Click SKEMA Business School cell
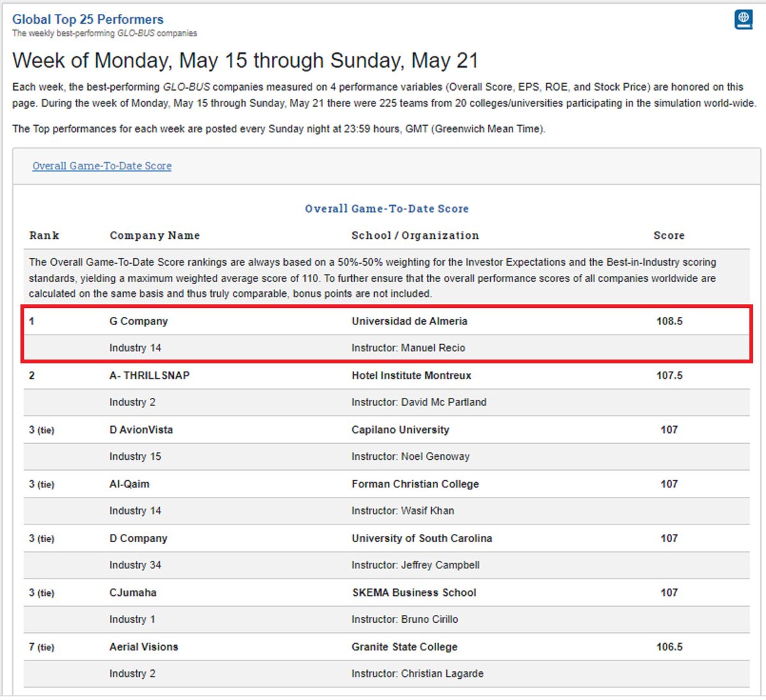 414,593
